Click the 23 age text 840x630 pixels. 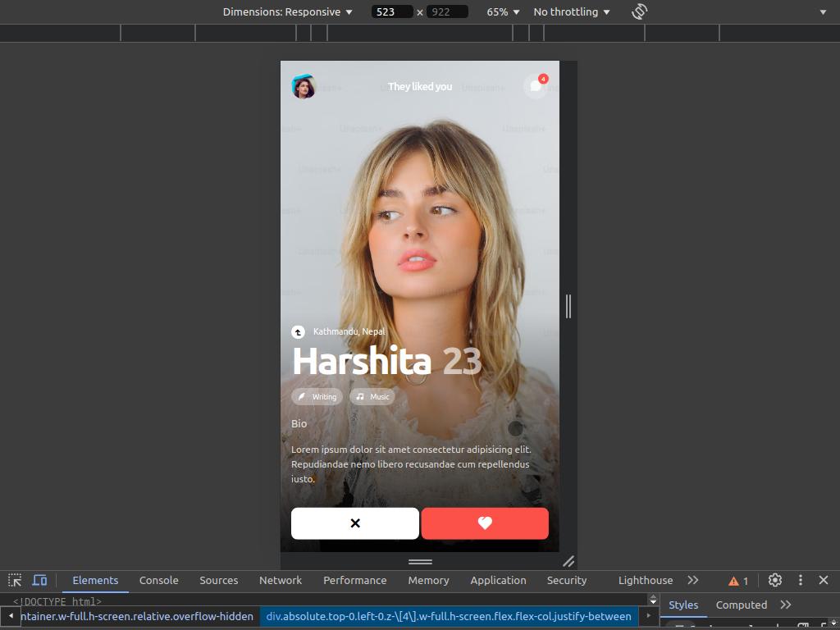tap(463, 362)
